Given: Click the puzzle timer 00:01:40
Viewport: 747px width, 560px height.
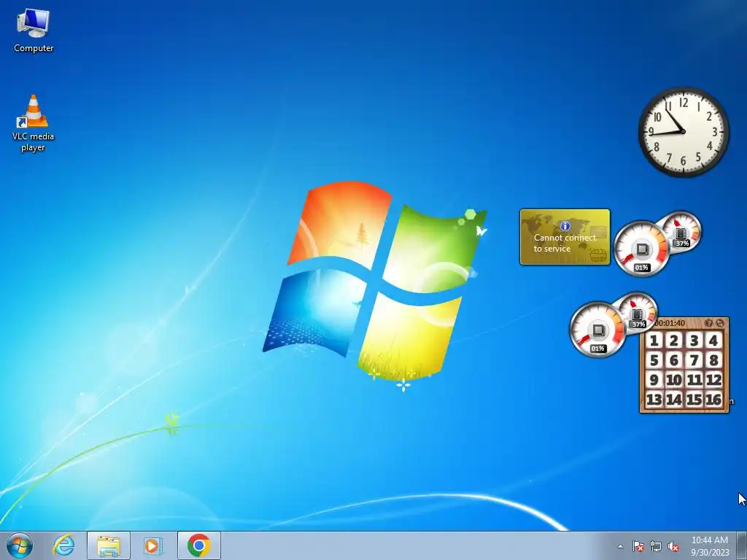Looking at the screenshot, I should pyautogui.click(x=670, y=323).
